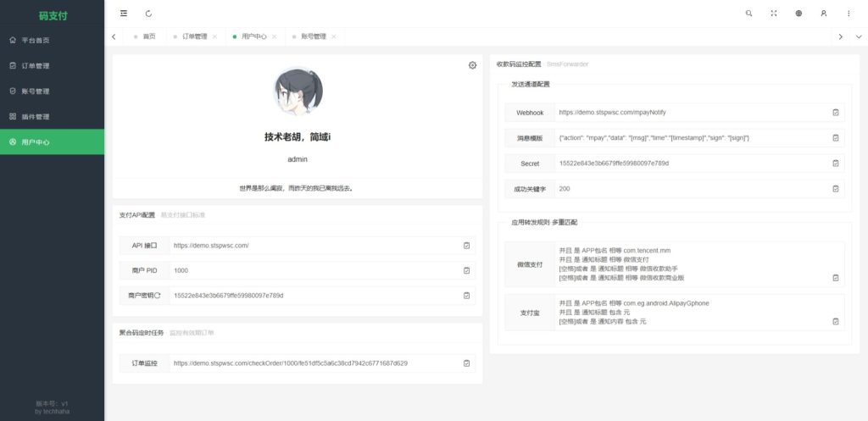Viewport: 868px width, 421px height.
Task: Open 插件管理 in the sidebar
Action: point(52,117)
